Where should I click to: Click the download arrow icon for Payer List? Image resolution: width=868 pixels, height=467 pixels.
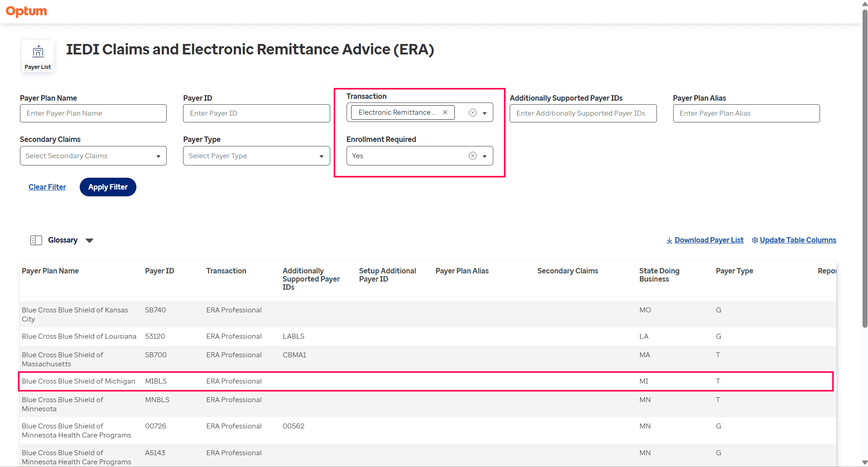[x=669, y=240]
